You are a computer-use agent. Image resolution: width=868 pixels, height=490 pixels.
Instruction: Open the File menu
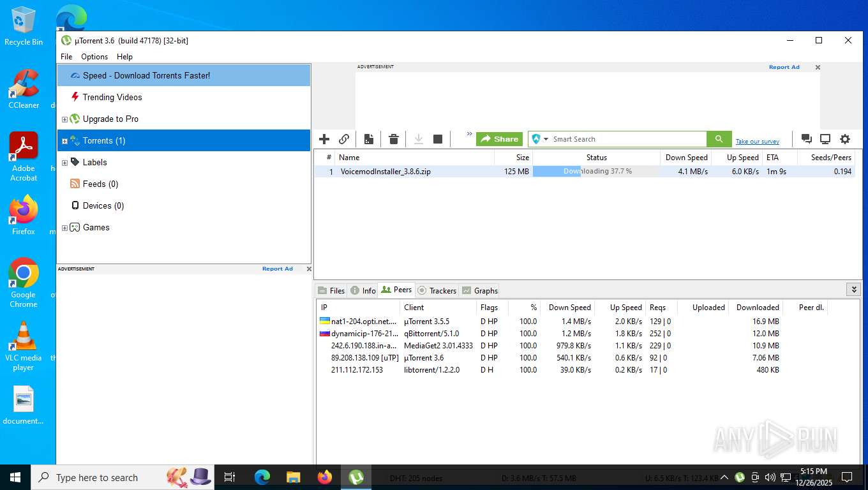tap(66, 57)
